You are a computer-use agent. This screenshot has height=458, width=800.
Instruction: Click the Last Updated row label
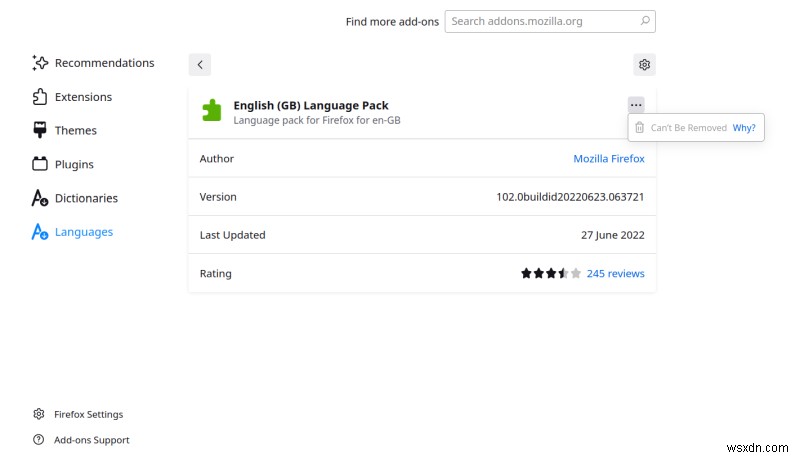pos(232,235)
